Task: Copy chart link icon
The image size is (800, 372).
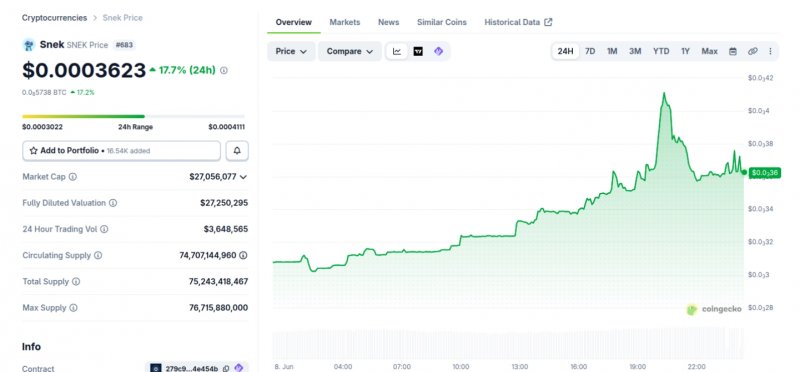Action: (x=753, y=51)
